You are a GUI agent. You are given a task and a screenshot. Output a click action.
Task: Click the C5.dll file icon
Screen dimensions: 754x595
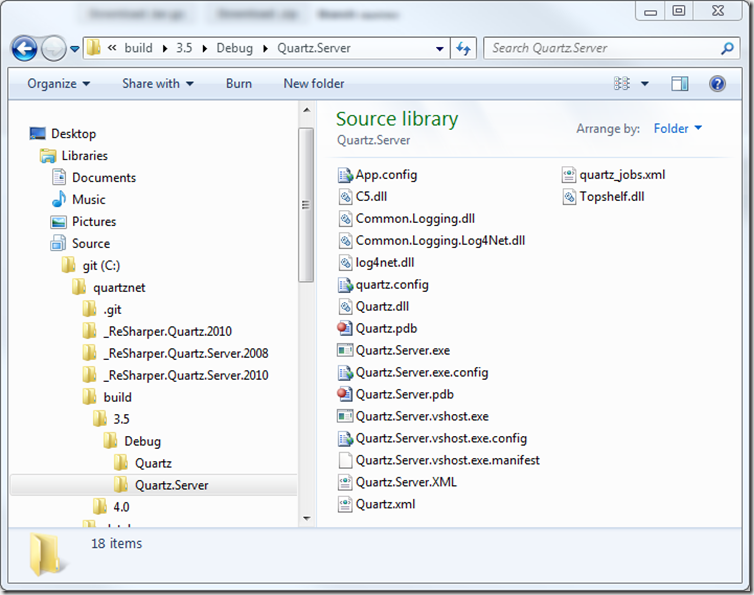(x=345, y=197)
